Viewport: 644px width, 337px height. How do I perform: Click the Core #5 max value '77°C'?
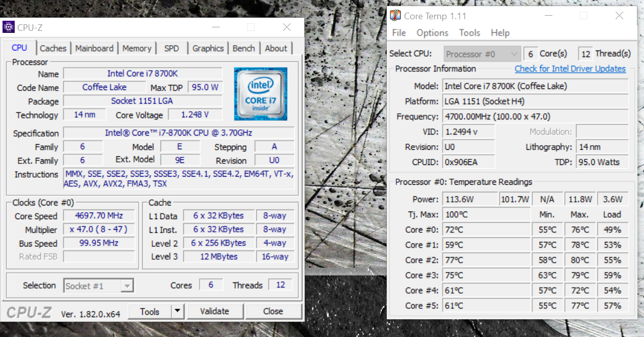(579, 306)
